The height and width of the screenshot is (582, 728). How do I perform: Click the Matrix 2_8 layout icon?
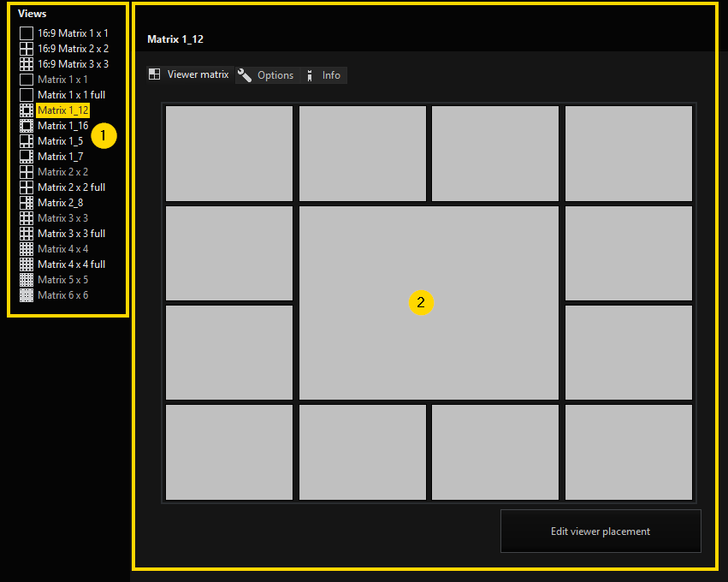(27, 203)
